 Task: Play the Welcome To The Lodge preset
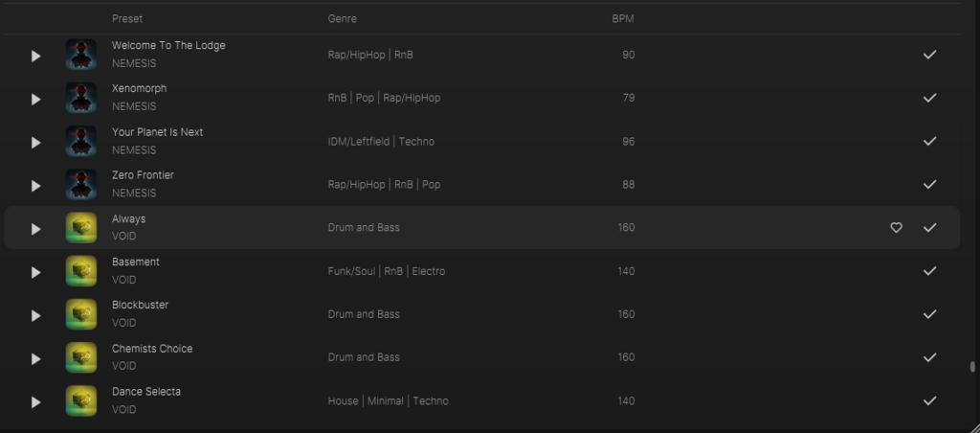(x=35, y=57)
